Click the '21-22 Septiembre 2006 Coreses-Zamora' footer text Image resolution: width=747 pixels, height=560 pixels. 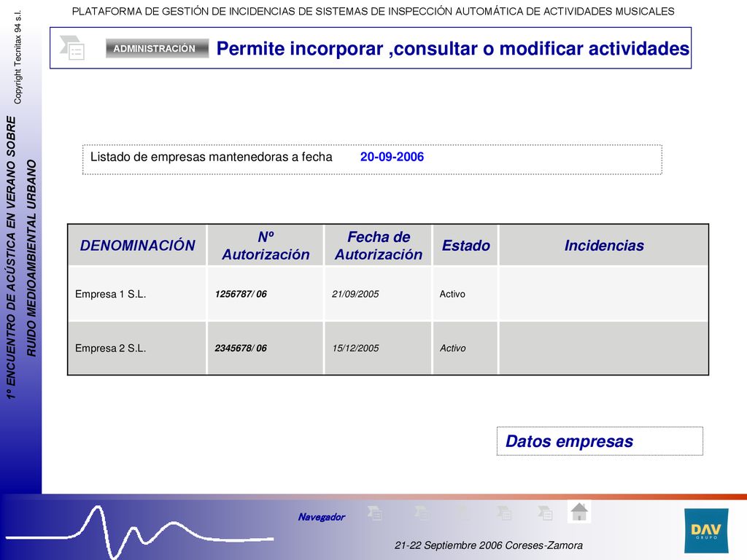point(488,545)
